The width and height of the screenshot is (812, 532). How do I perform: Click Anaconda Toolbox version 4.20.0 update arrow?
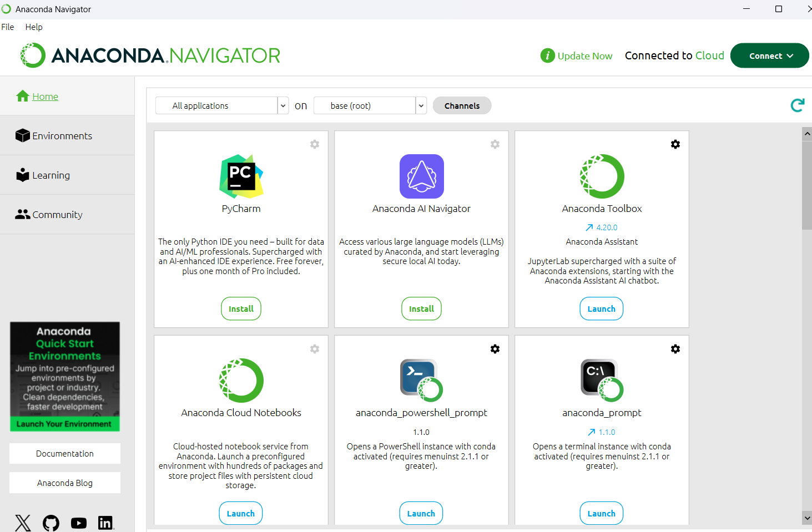(589, 227)
